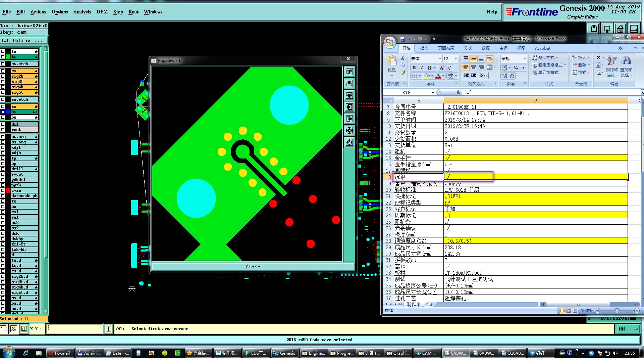Toggle the checkbox for layer sig2b
The image size is (644, 358).
pos(3,76)
